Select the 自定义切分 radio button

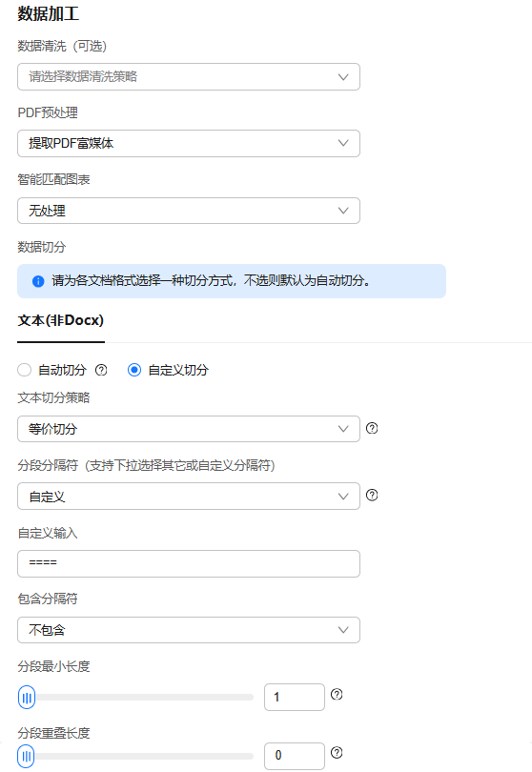[134, 370]
